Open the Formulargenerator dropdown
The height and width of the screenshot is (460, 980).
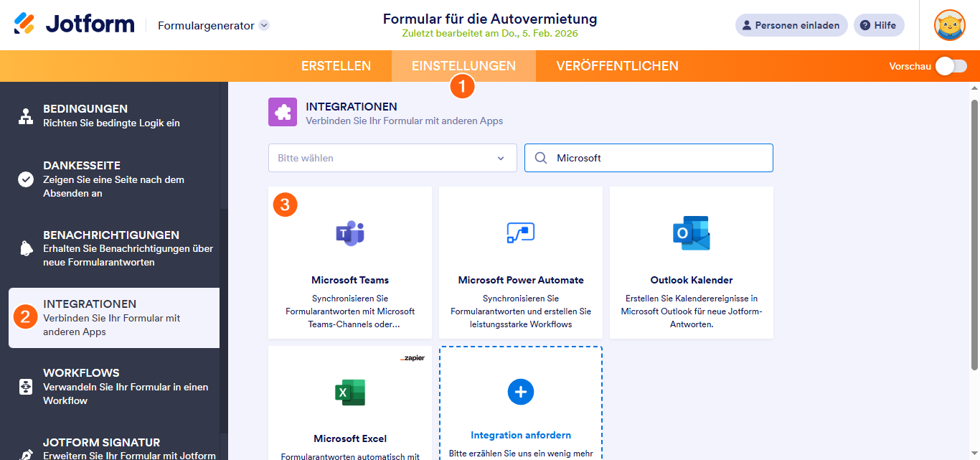point(212,24)
